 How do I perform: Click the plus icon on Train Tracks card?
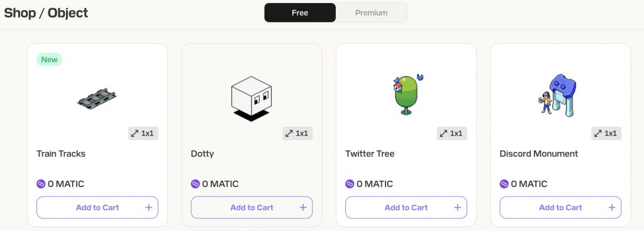[148, 208]
